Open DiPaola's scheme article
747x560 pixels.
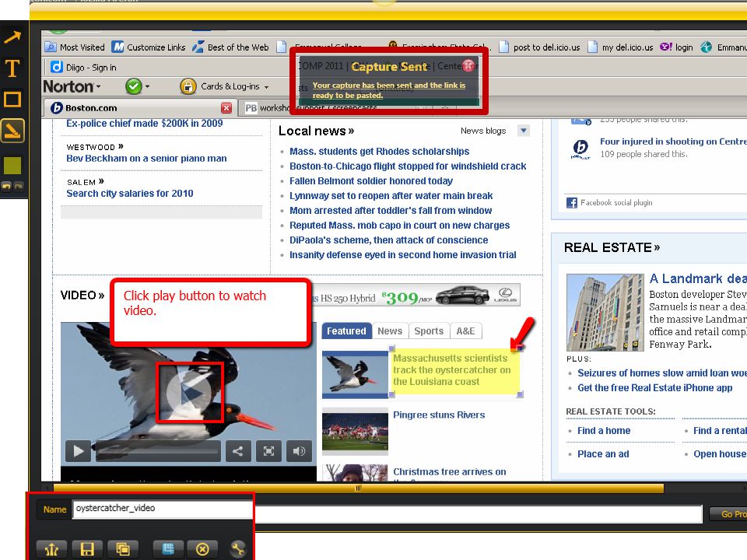[x=389, y=240]
